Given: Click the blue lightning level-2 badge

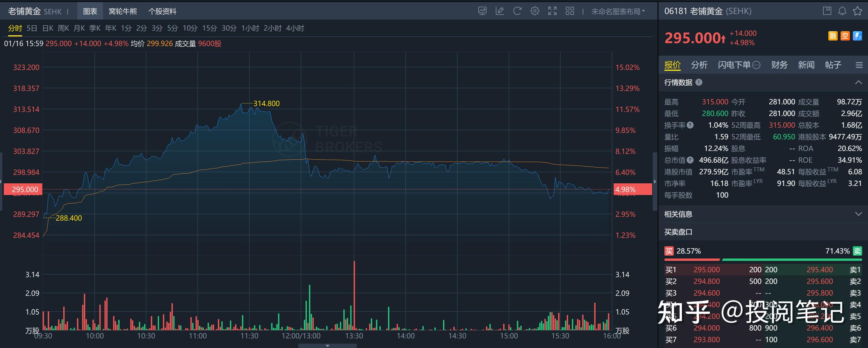Looking at the screenshot, I should click(x=857, y=36).
